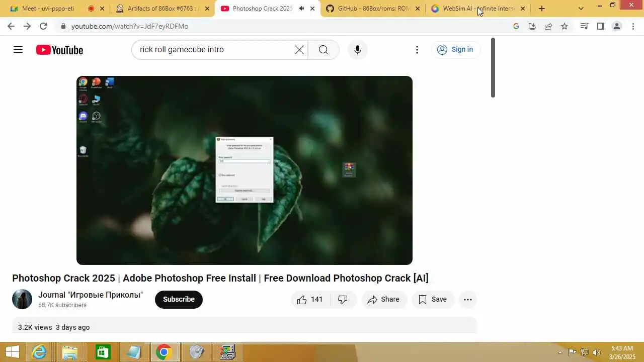Toggle Chrome side panel

click(x=600, y=26)
